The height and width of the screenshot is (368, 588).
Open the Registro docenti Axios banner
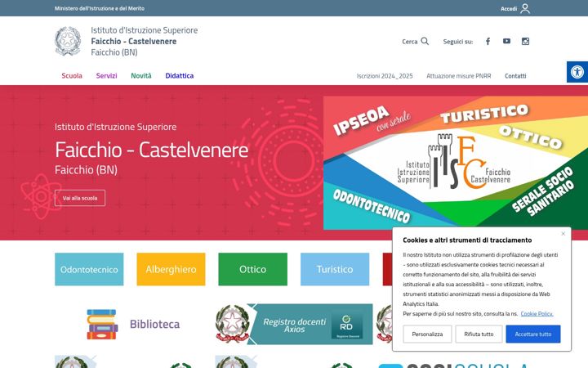[x=294, y=324]
